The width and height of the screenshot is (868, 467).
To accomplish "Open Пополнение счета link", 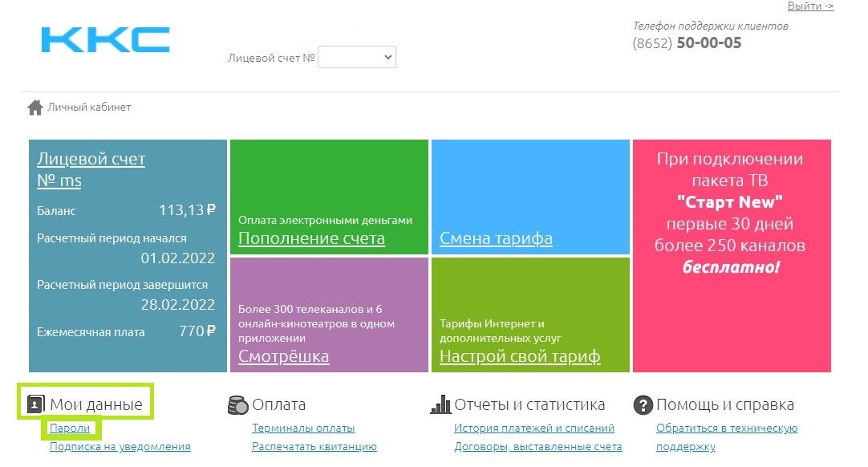I will 311,239.
